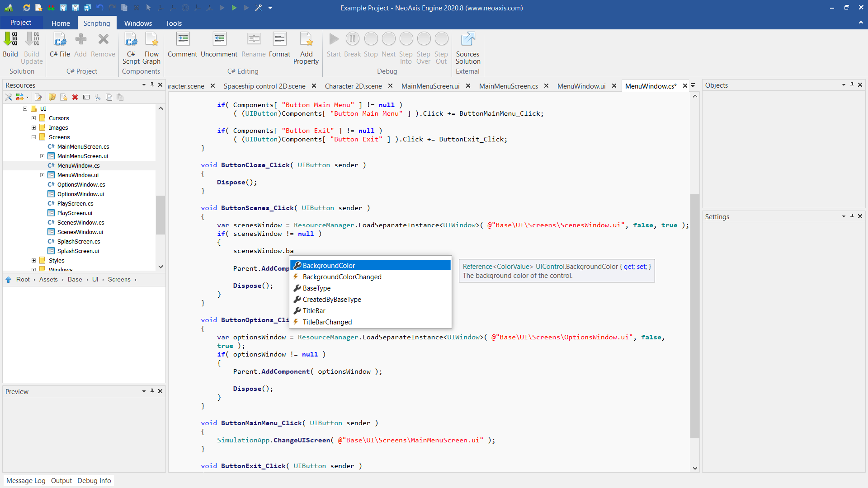Toggle pin on Settings panel
The height and width of the screenshot is (488, 868).
point(852,216)
